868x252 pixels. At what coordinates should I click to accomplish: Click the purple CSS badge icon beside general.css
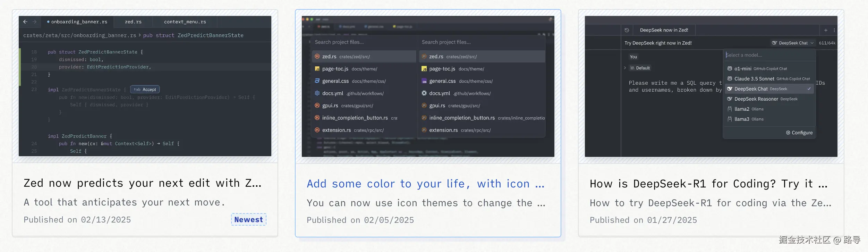[x=424, y=81]
